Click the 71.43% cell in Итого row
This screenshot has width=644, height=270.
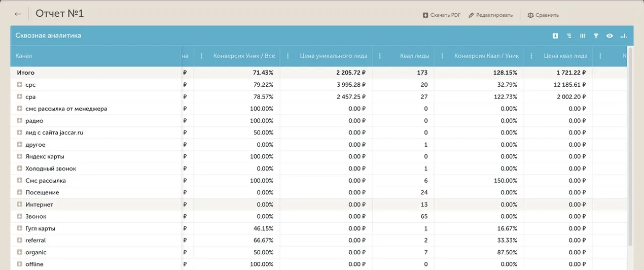click(263, 73)
